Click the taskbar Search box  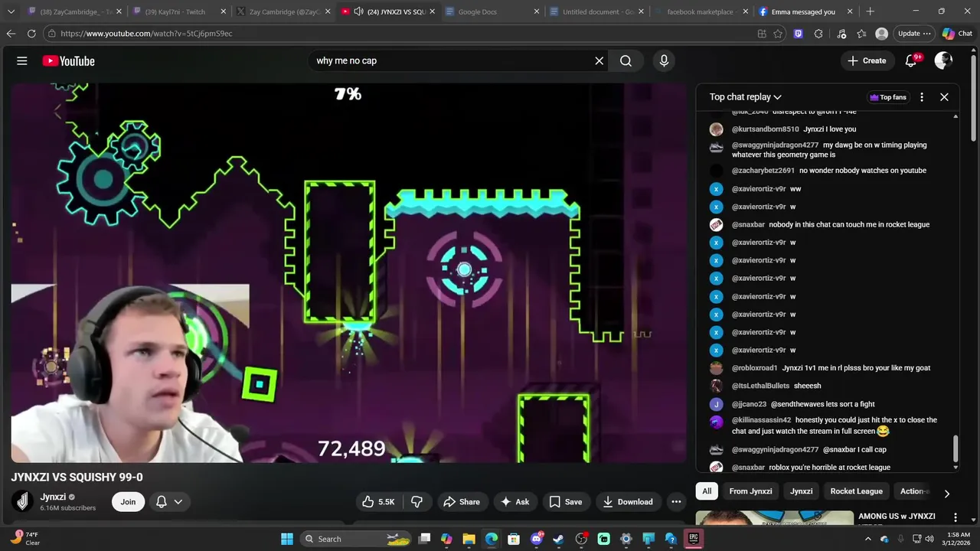(x=354, y=539)
